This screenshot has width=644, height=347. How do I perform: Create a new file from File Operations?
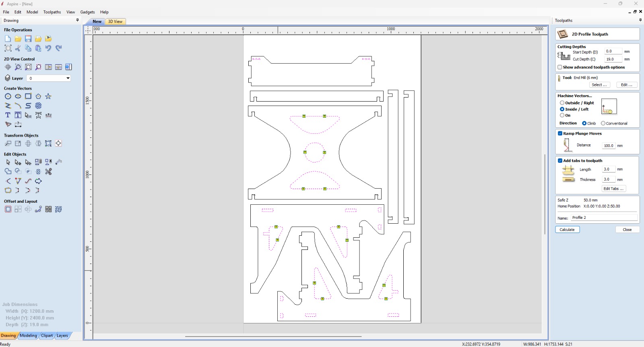[x=8, y=39]
